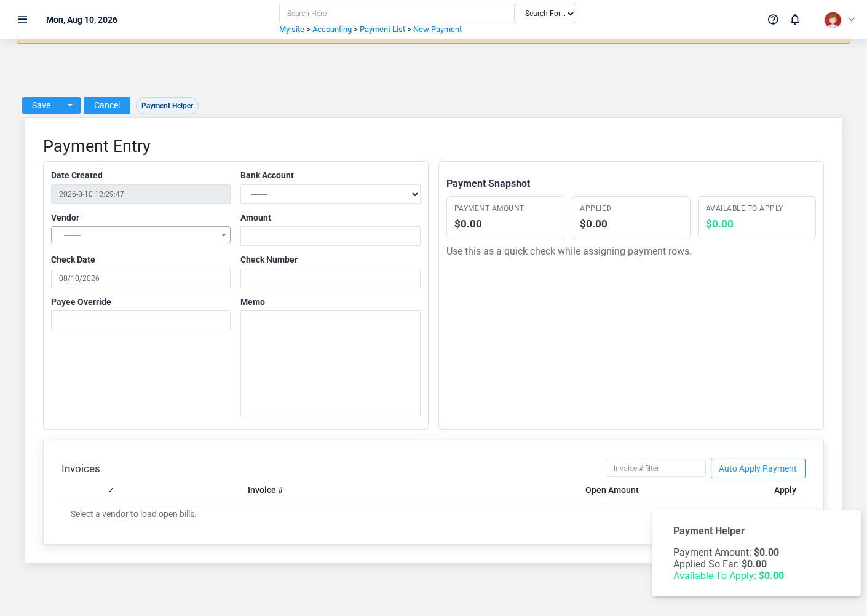Open the help question mark icon
867x616 pixels.
click(x=773, y=20)
